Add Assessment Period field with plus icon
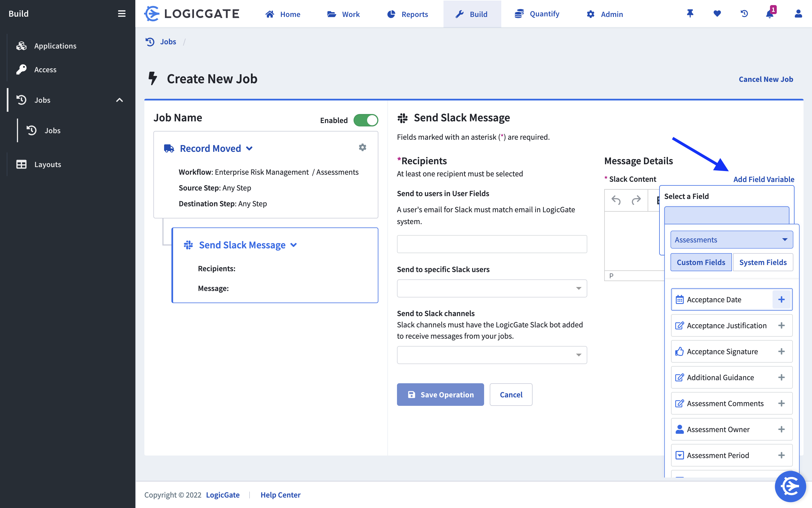The image size is (812, 508). click(782, 455)
